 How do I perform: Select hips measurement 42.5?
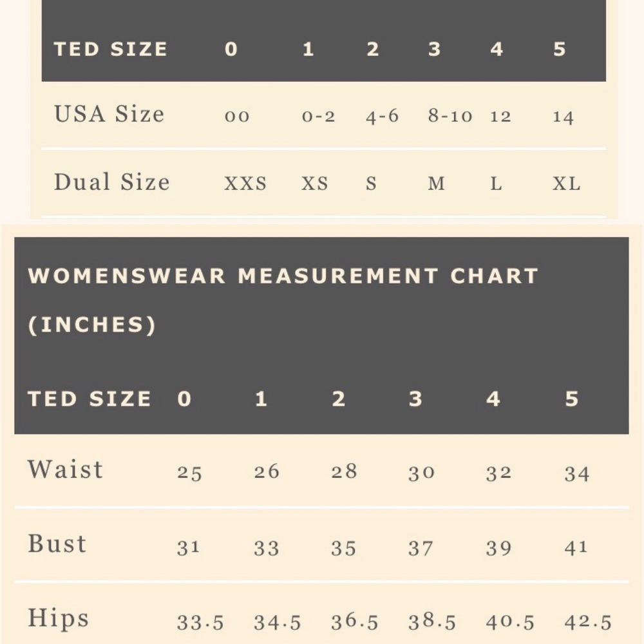tap(588, 622)
